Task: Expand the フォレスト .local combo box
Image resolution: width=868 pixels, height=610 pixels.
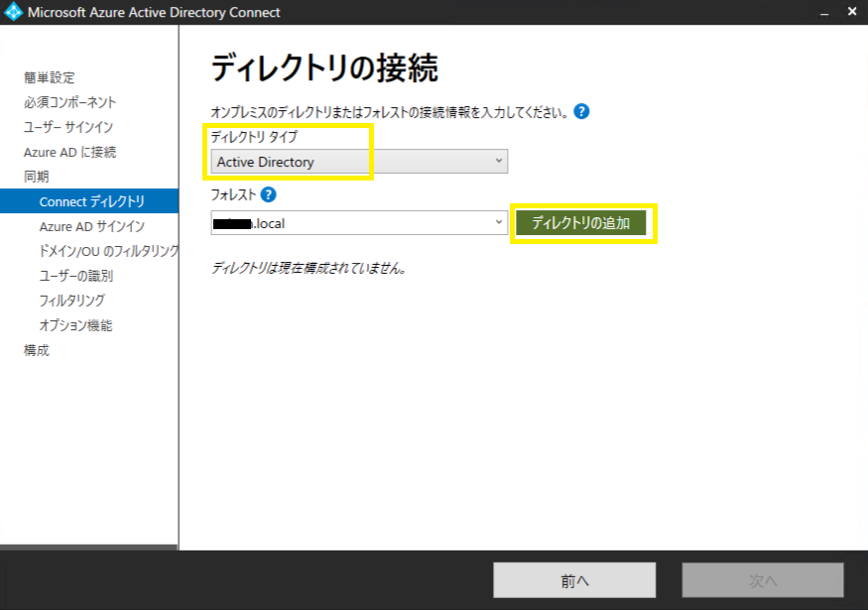Action: click(359, 223)
